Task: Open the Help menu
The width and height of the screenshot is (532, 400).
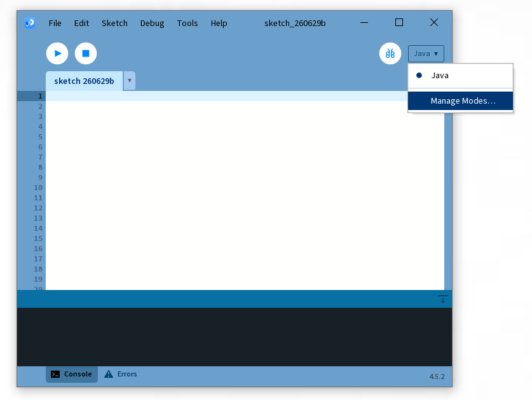Action: (219, 23)
